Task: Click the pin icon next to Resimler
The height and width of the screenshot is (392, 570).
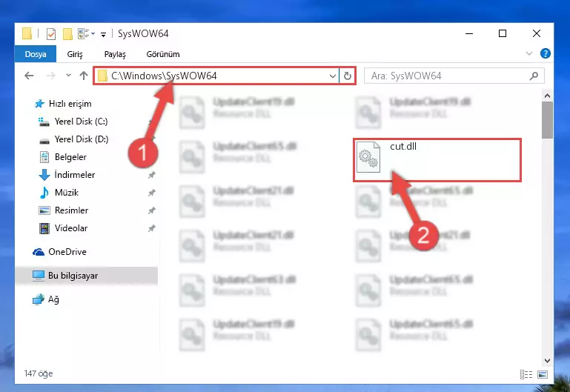Action: point(152,210)
